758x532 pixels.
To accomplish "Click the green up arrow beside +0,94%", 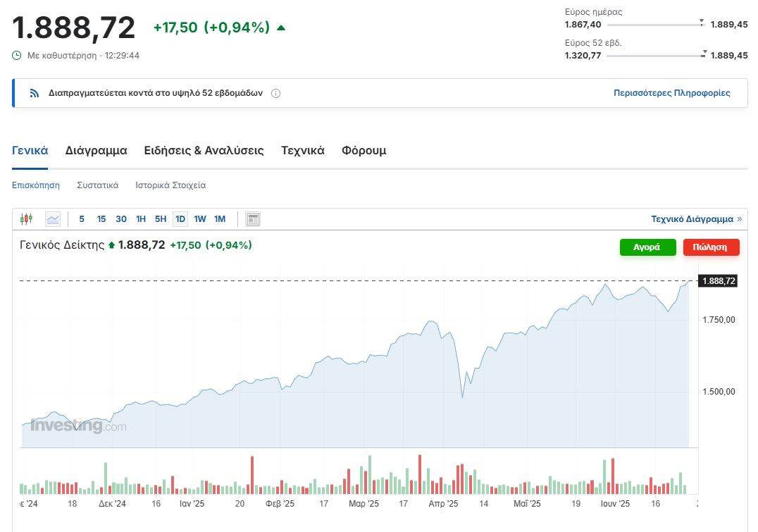I will (x=281, y=28).
